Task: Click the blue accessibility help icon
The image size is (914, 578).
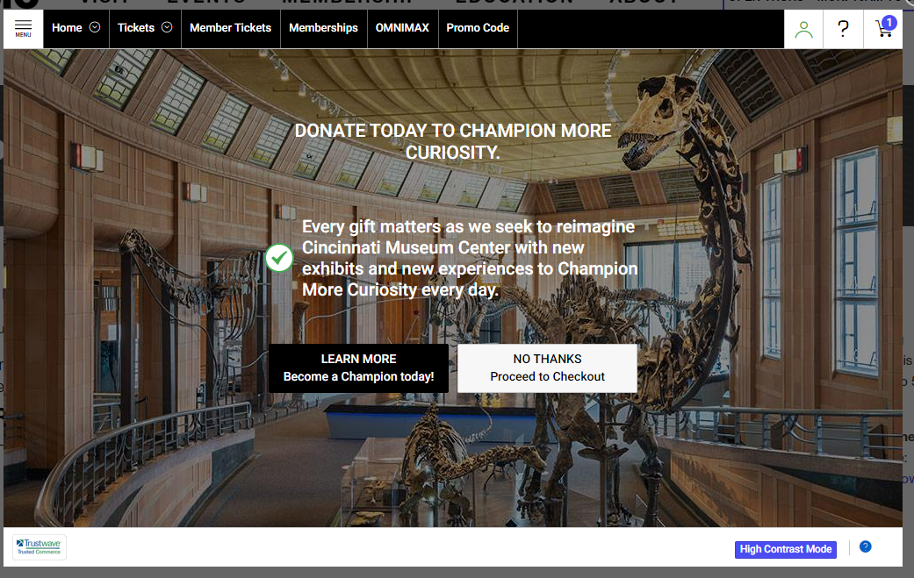Action: [x=866, y=547]
